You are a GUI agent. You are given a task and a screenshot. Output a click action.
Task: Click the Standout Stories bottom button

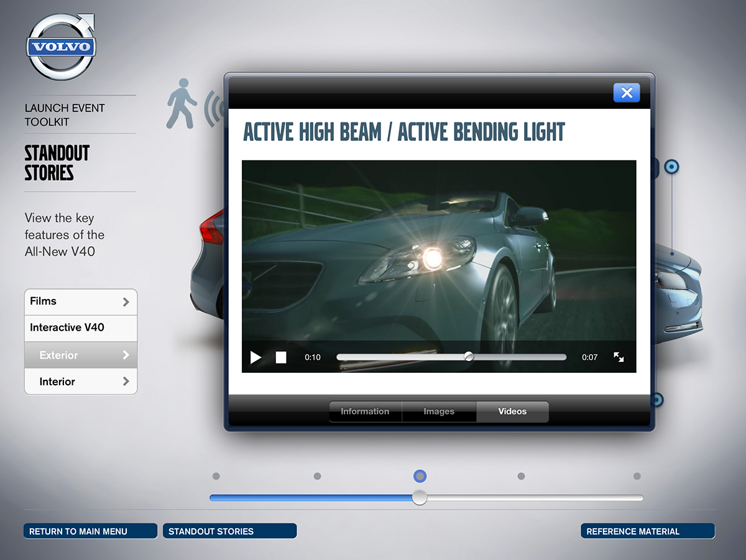click(230, 531)
